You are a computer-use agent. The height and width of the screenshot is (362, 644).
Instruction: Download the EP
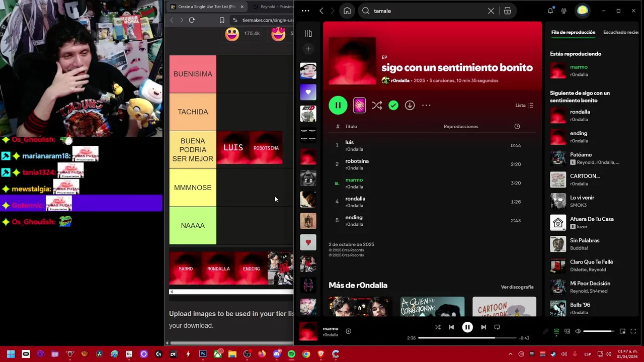(410, 105)
